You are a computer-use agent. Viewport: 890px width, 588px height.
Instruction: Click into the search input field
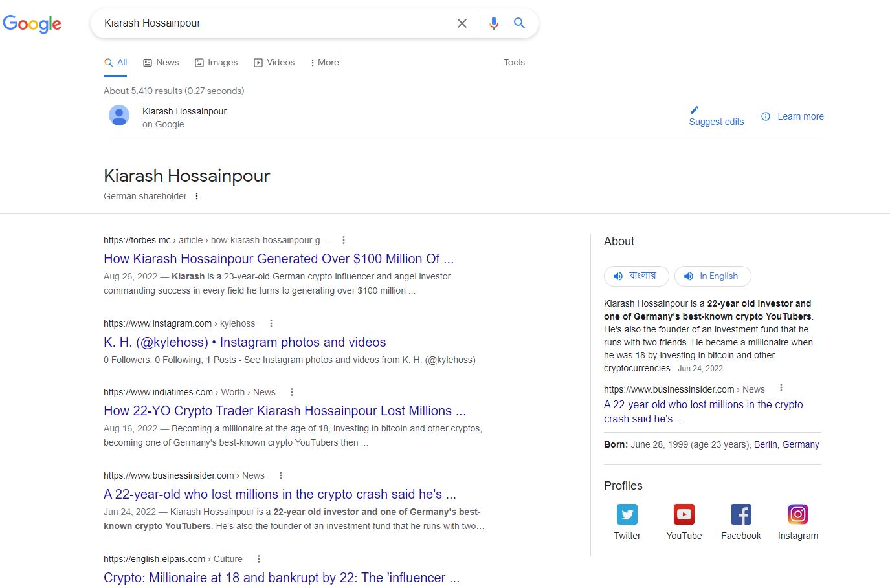point(275,23)
